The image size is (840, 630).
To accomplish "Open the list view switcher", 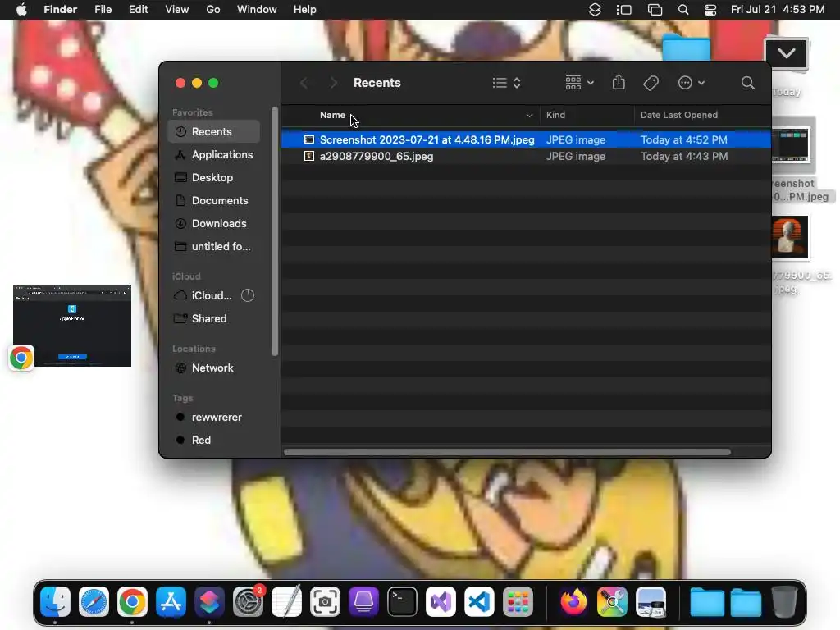I will pos(506,83).
